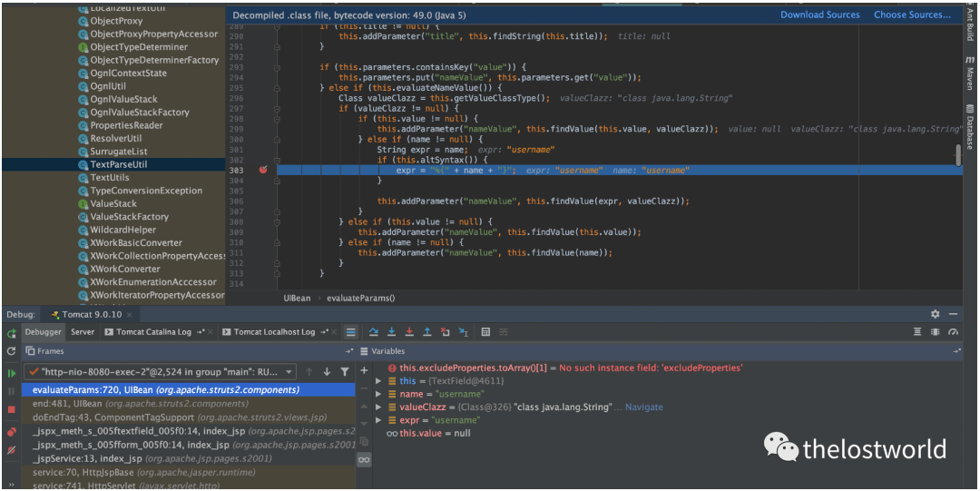Open the thread selector dropdown in Frames

pos(289,372)
